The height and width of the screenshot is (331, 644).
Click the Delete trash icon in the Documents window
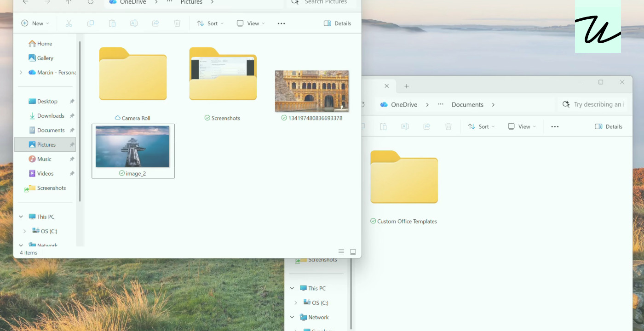[448, 126]
